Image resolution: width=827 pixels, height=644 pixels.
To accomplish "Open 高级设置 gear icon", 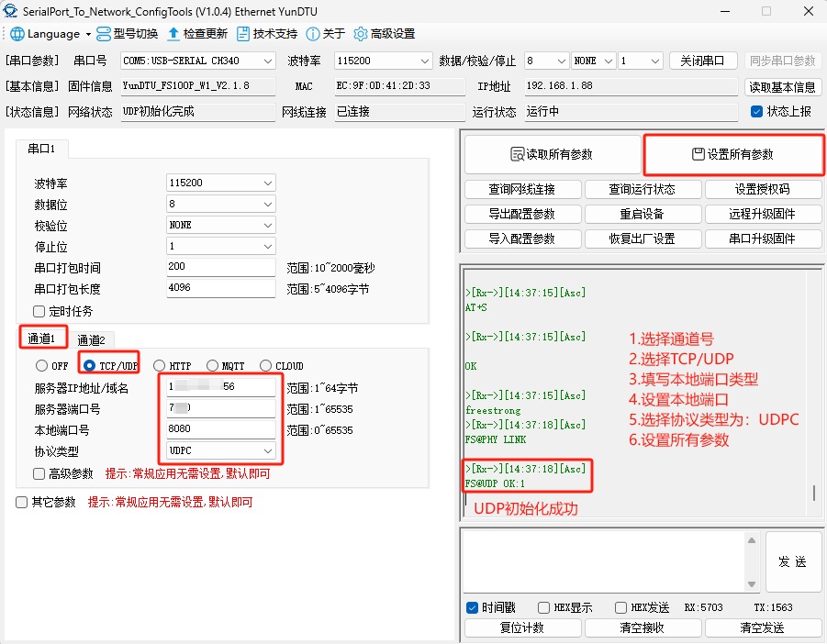I will [360, 34].
